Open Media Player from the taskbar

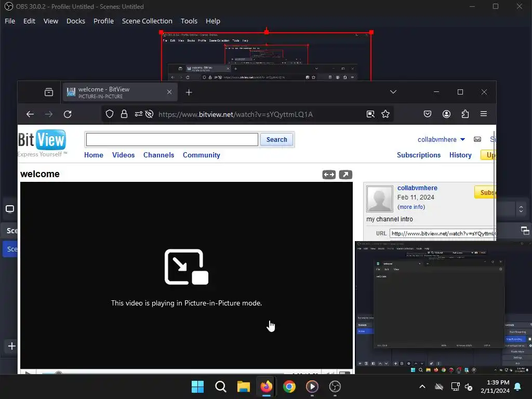pos(312,387)
